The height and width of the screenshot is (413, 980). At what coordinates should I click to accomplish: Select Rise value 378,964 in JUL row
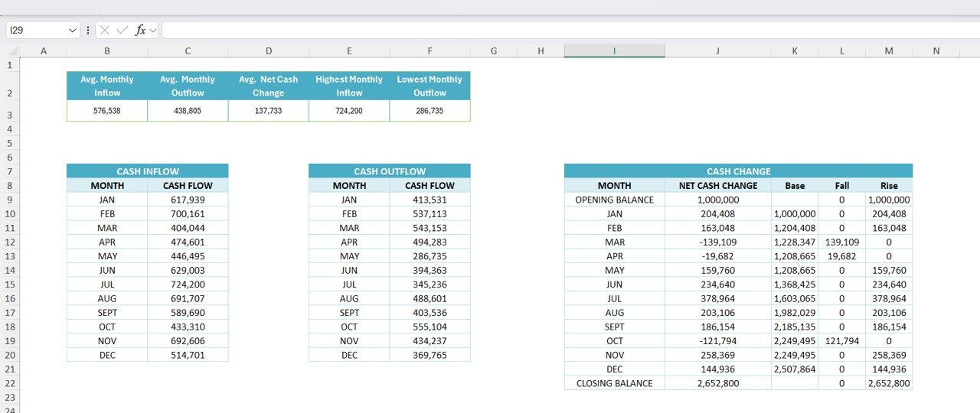(x=889, y=298)
